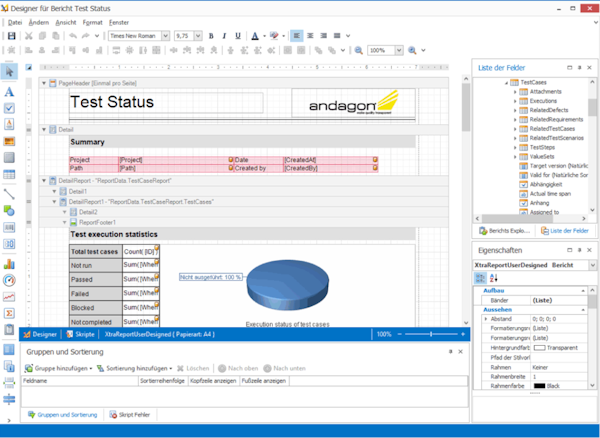Select the pointer tool in toolbox
600x438 pixels.
coord(9,72)
